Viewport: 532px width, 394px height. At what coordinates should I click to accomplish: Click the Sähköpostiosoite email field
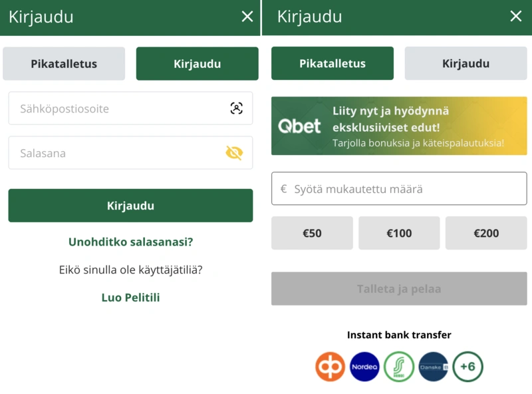(120, 108)
